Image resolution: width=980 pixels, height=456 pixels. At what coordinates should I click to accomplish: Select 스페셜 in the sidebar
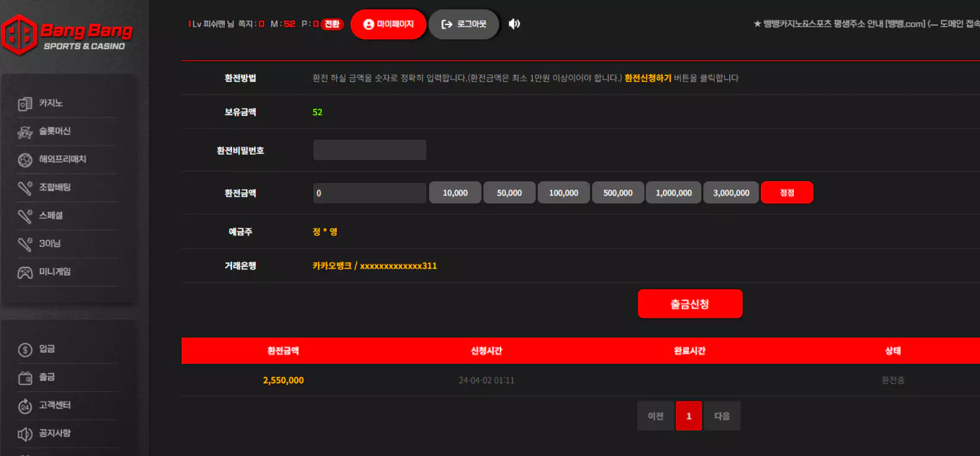(51, 215)
